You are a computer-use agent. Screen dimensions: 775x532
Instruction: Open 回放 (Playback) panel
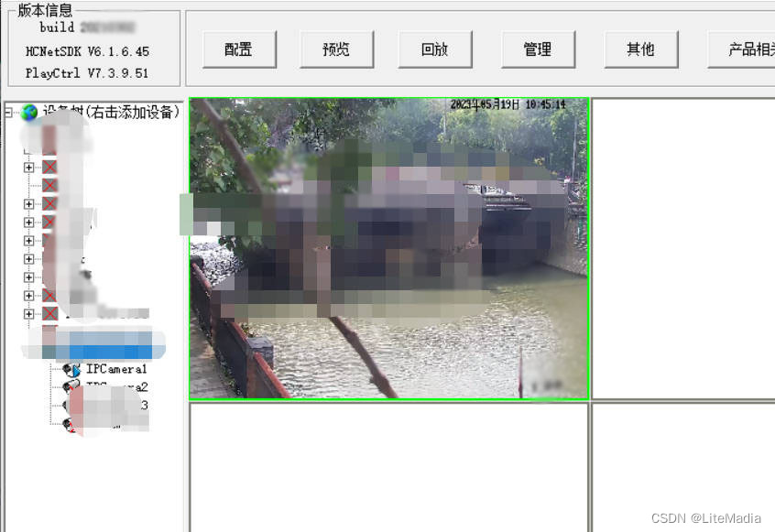tap(435, 49)
